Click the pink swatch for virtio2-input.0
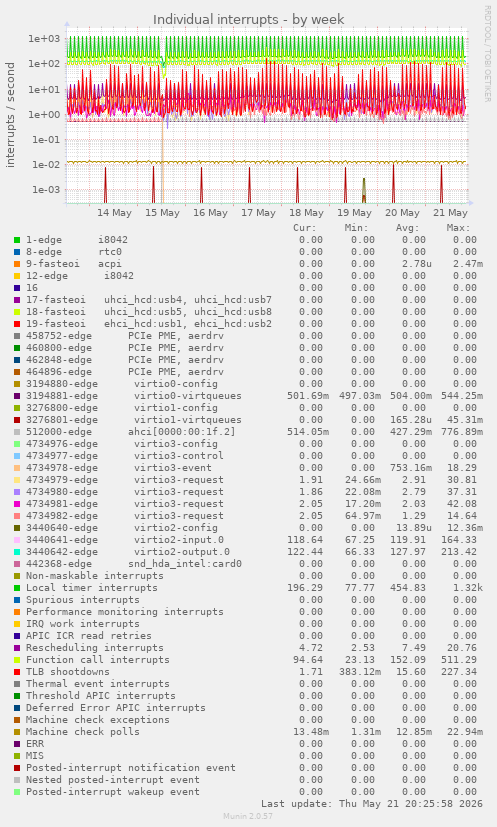 [x=17, y=540]
